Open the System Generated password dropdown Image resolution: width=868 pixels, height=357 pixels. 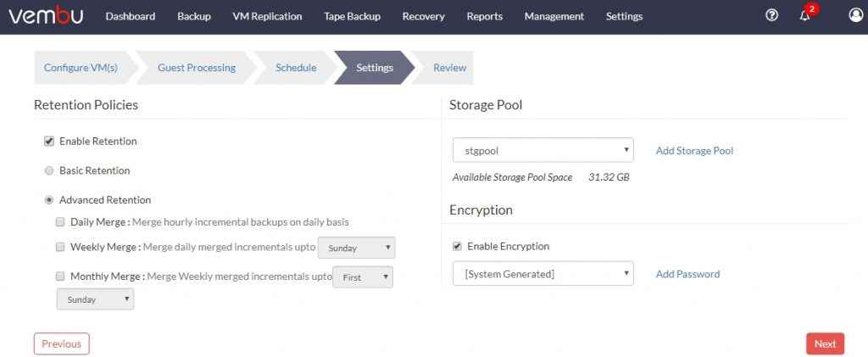[543, 273]
